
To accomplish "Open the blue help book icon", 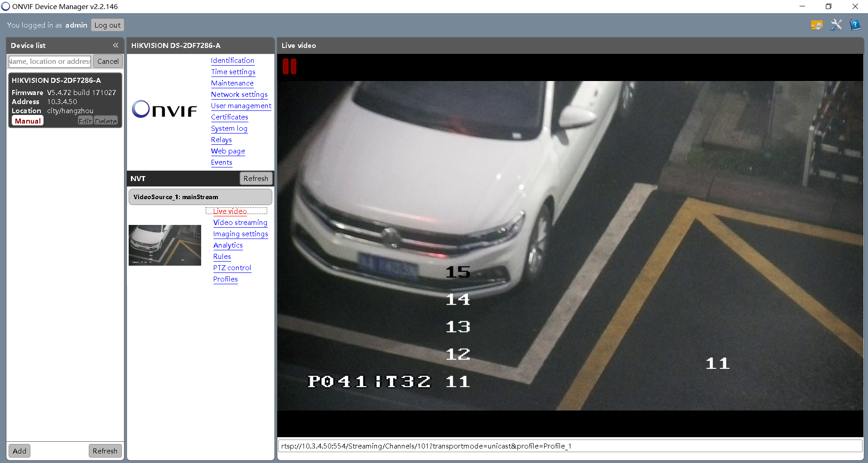I will 855,25.
